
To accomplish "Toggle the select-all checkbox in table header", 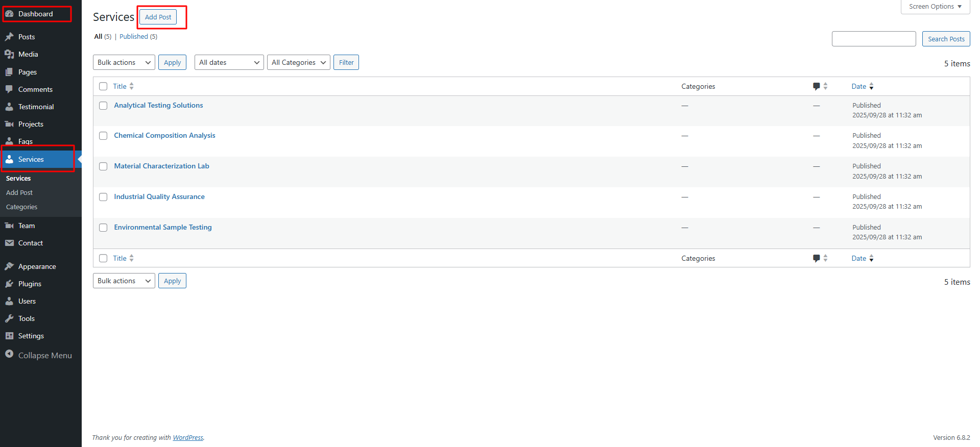I will tap(103, 86).
